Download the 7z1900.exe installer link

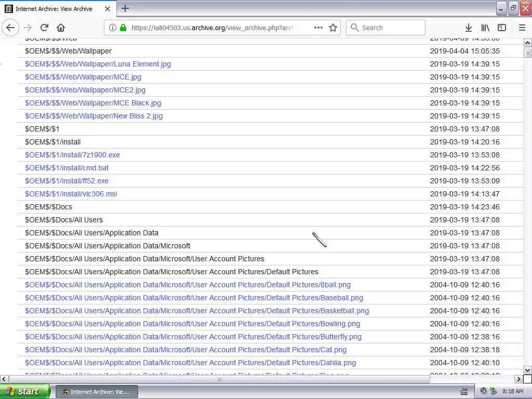pyautogui.click(x=72, y=155)
